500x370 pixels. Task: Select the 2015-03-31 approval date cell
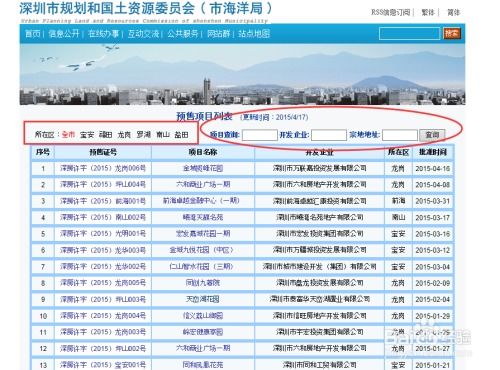[433, 201]
